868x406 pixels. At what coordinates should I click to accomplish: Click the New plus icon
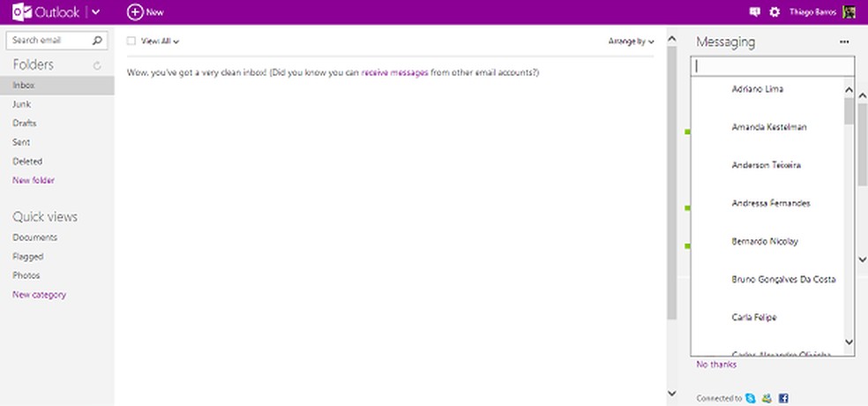(135, 11)
